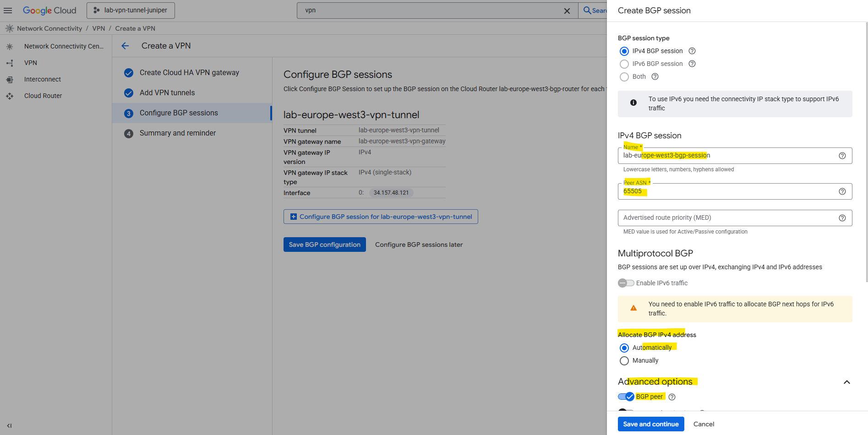Screen dimensions: 868x435
Task: Click checkmark icon for Add VPN tunnels
Action: (129, 93)
